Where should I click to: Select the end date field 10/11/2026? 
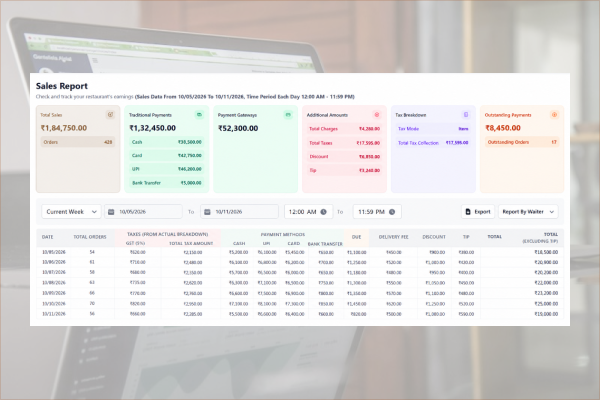point(240,212)
